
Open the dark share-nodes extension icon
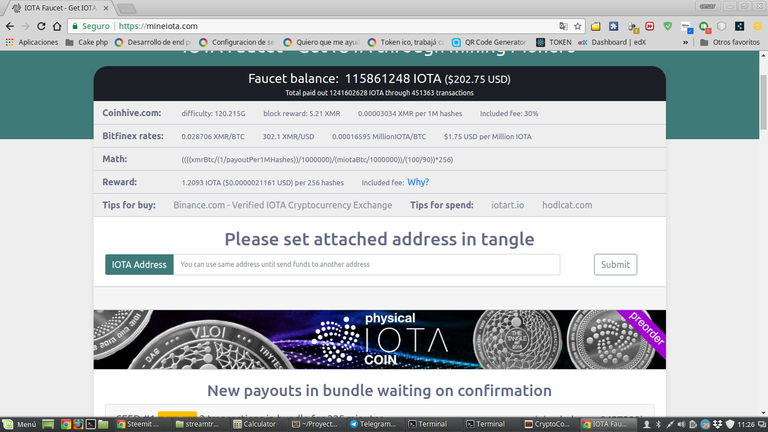coord(740,26)
